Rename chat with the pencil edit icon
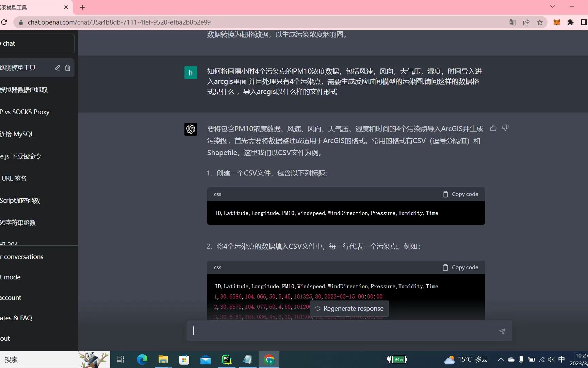 [58, 68]
